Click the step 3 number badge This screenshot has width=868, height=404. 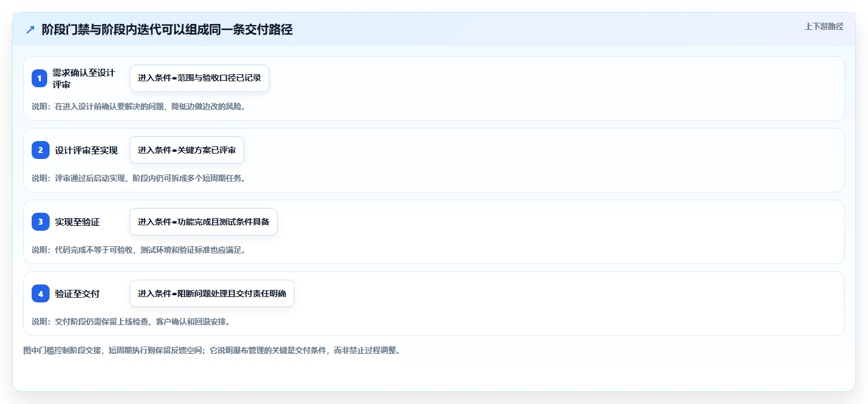pos(41,222)
